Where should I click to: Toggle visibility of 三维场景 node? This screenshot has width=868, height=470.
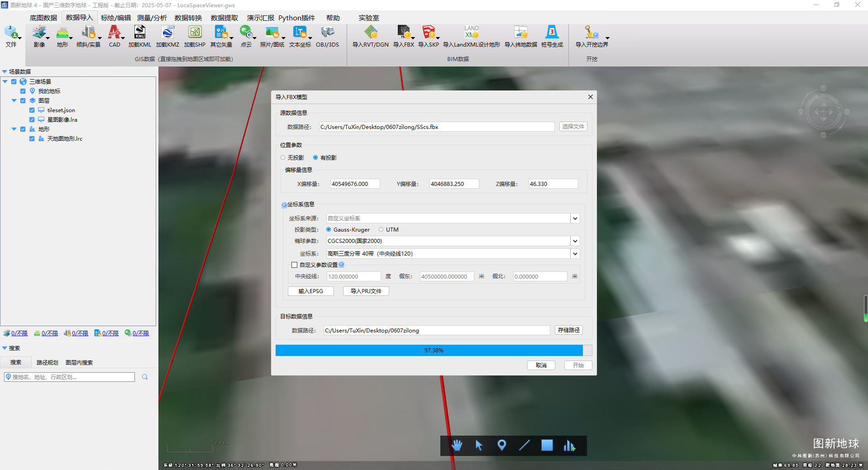[x=14, y=81]
